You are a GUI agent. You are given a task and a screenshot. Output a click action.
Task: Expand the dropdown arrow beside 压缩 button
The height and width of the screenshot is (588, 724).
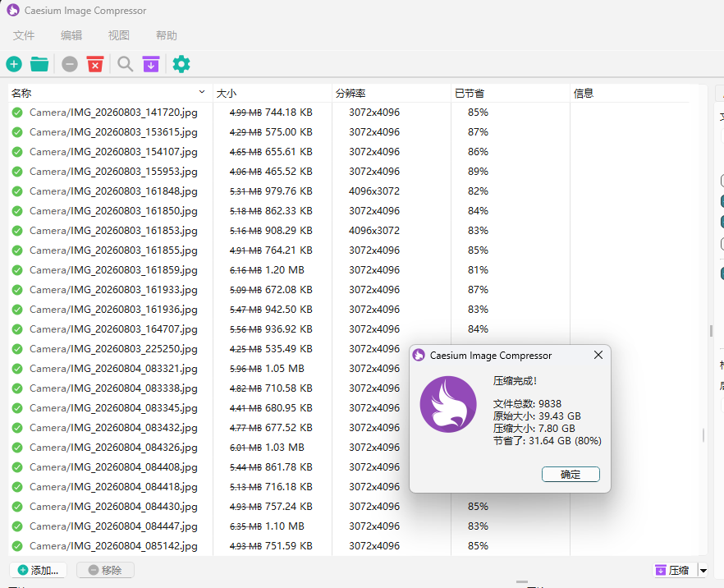tap(703, 571)
